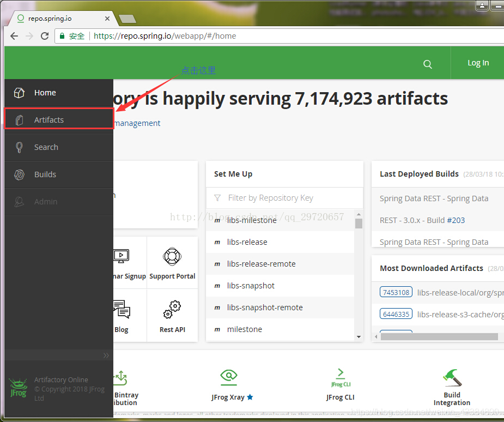Open the Builds sidebar item
Screen dimensions: 504x422
click(59, 174)
